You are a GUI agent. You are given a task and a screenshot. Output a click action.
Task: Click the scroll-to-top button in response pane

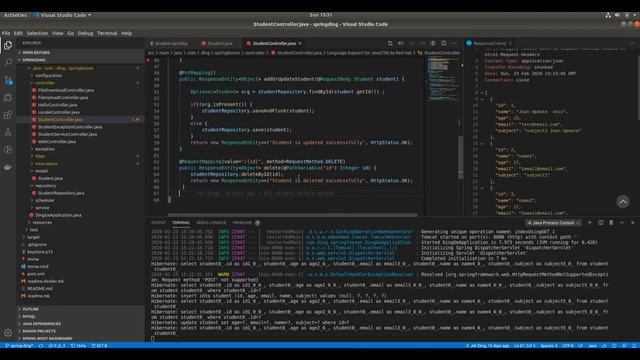click(x=622, y=202)
